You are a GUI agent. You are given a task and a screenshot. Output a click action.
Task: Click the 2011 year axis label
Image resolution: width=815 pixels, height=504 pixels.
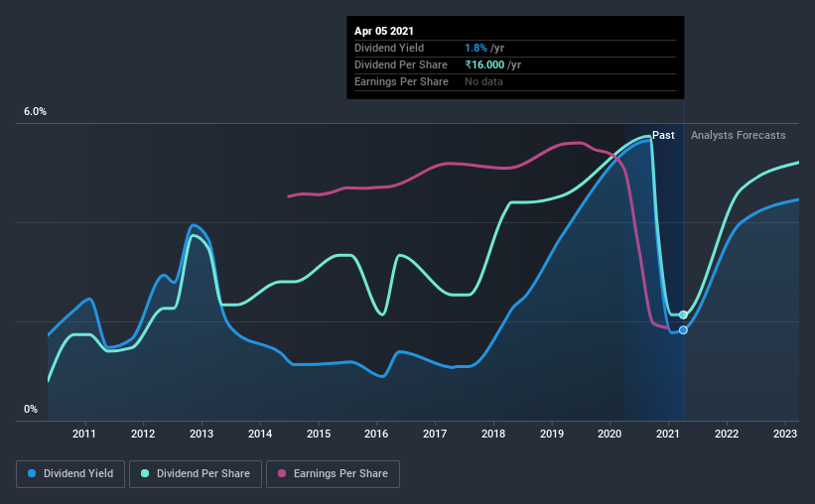(x=84, y=434)
